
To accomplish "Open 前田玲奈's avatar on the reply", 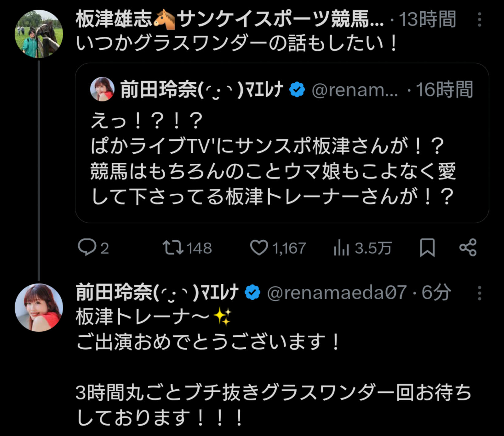I will [39, 308].
